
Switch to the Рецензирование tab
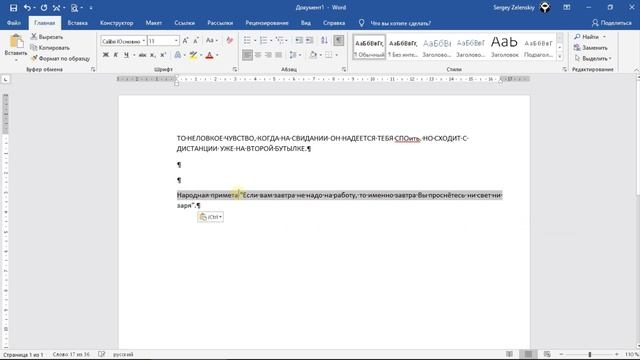click(267, 23)
